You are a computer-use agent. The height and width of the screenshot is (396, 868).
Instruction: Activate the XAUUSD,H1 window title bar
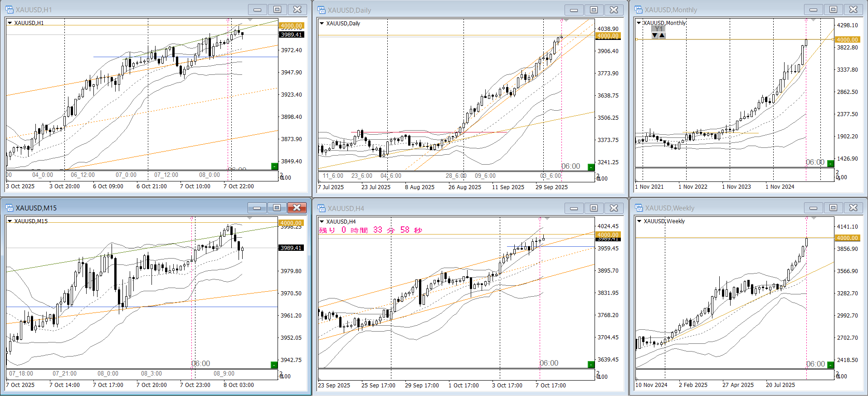136,10
